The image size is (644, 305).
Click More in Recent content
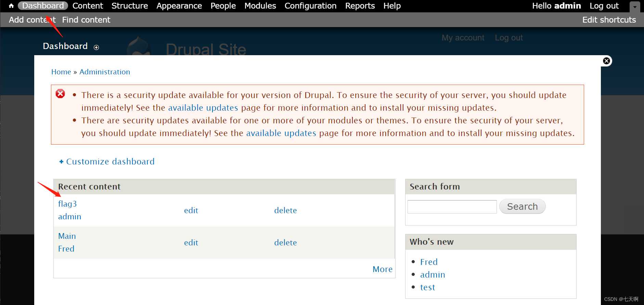pyautogui.click(x=382, y=269)
